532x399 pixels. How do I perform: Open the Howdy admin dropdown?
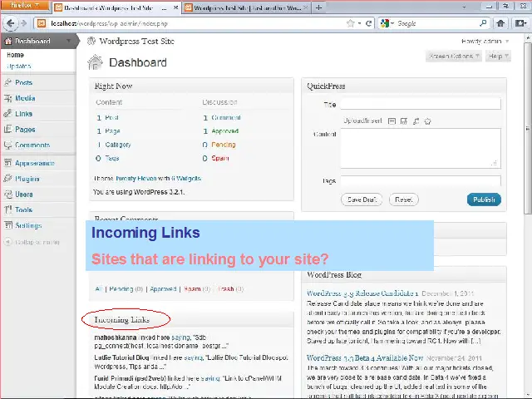(x=485, y=41)
